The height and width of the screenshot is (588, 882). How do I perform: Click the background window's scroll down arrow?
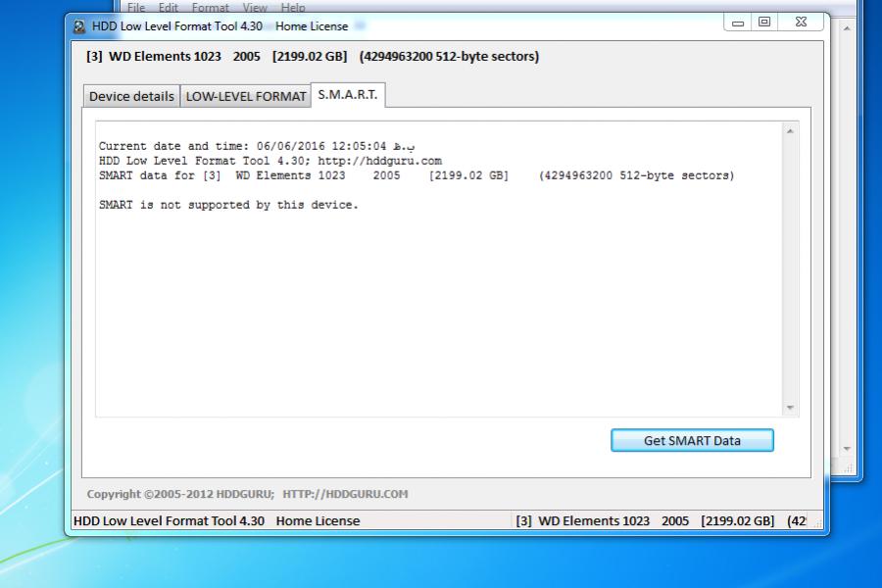pyautogui.click(x=847, y=449)
